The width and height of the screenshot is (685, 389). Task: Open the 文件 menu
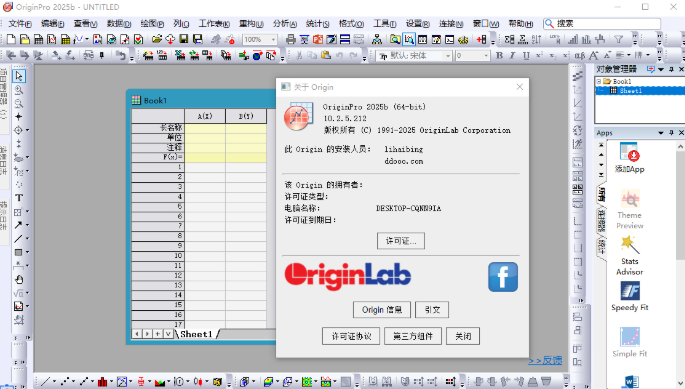20,24
